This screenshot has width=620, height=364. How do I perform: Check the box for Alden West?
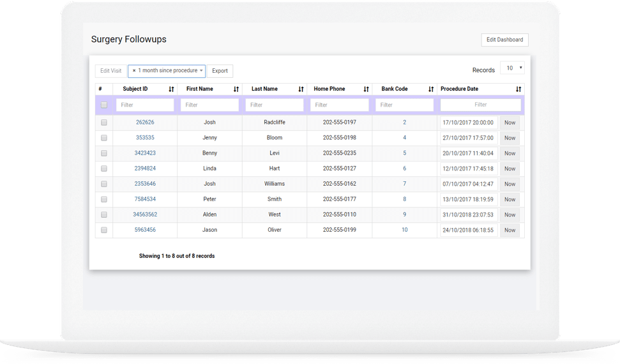[104, 215]
